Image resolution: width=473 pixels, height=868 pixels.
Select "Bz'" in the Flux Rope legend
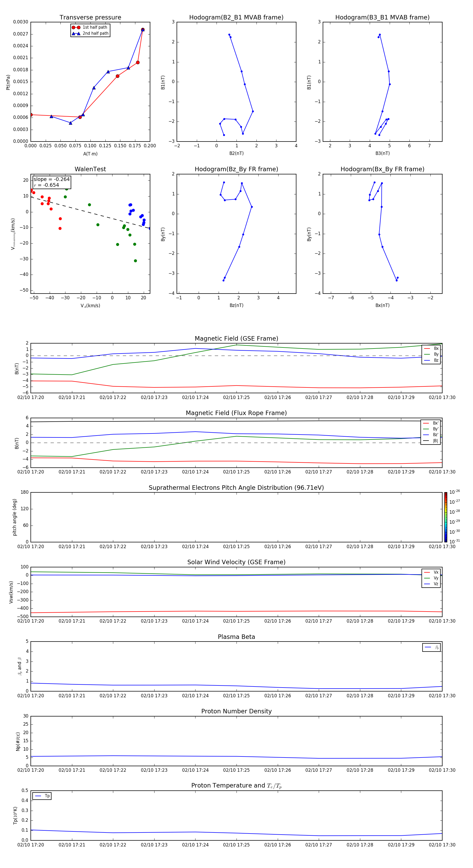click(x=431, y=435)
